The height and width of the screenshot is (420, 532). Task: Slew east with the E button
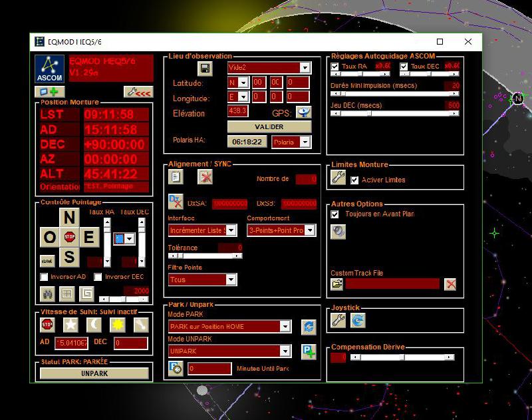(x=90, y=237)
